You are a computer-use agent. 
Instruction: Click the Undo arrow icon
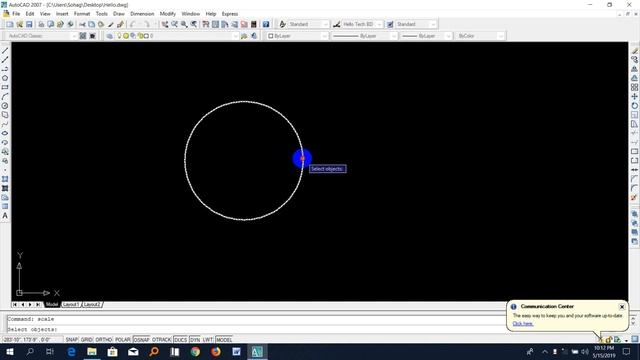point(133,24)
